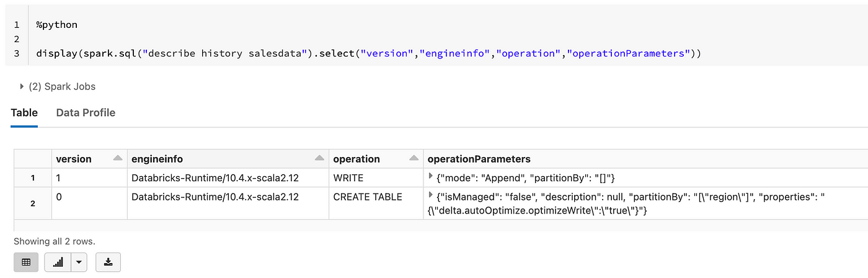Select the WRITE operation cell
Viewport: 868px width, 278px height.
pos(376,177)
